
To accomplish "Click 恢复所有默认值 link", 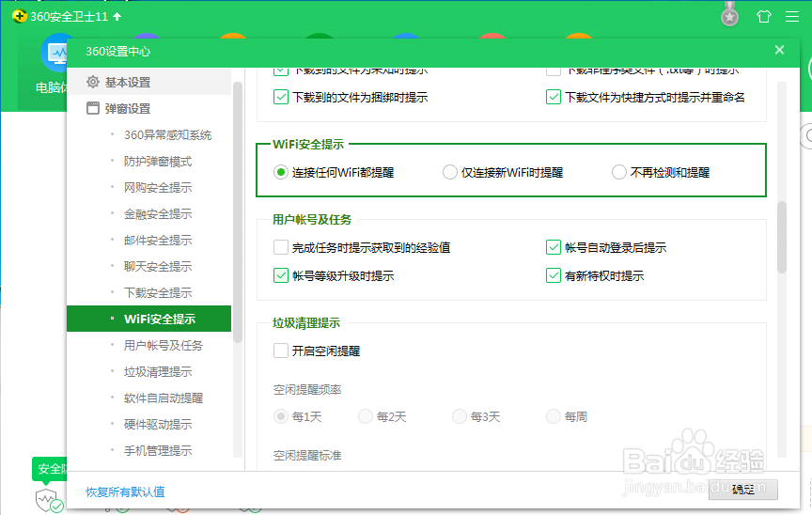I will point(125,492).
